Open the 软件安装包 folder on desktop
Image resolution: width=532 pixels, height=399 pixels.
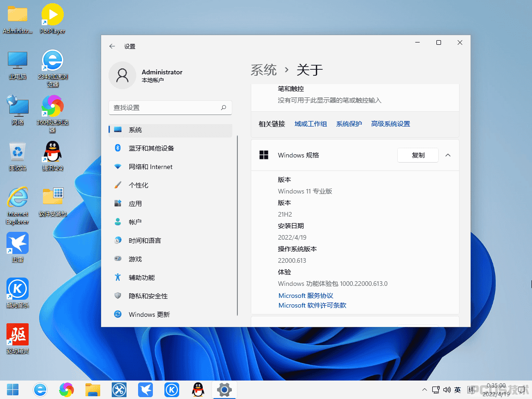point(53,202)
